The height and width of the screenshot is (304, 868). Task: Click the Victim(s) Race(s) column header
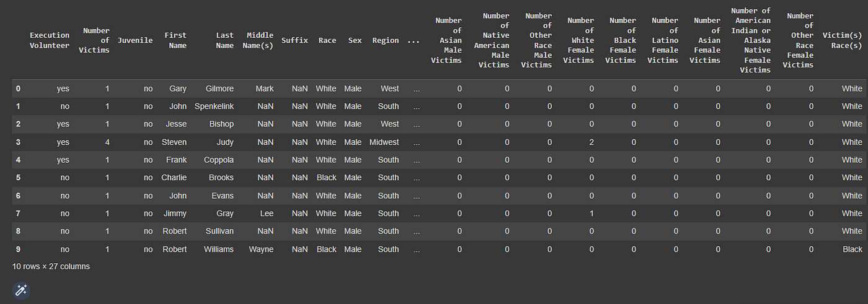pyautogui.click(x=842, y=40)
